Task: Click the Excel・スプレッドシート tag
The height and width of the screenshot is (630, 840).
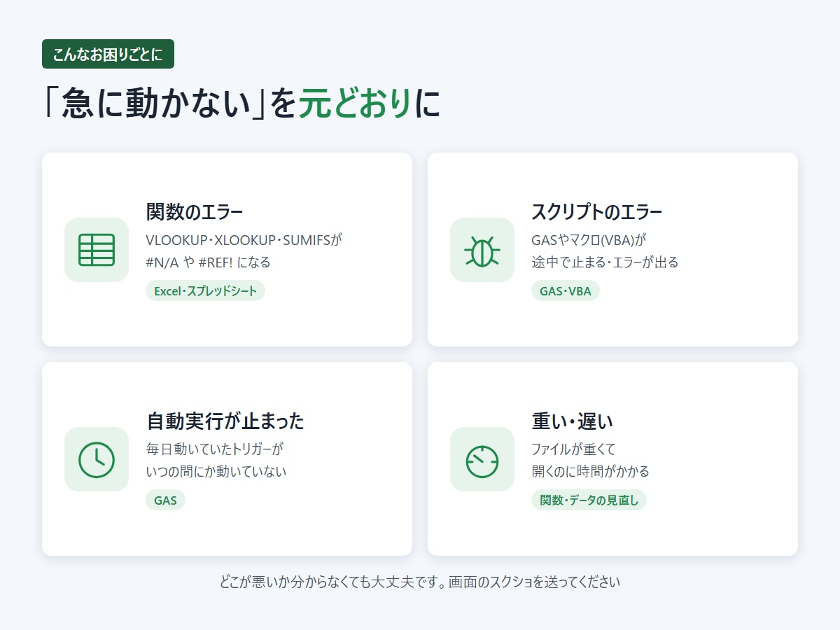Action: [x=205, y=290]
